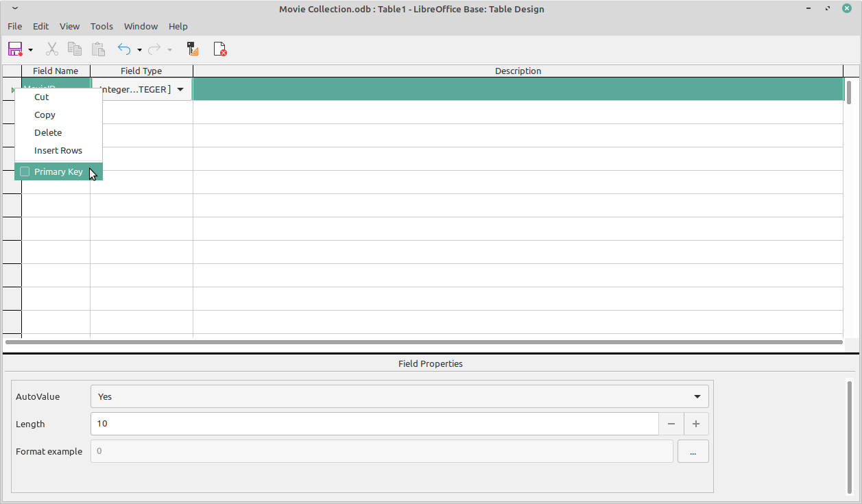The image size is (862, 504).
Task: Open the Tools menu
Action: tap(101, 26)
